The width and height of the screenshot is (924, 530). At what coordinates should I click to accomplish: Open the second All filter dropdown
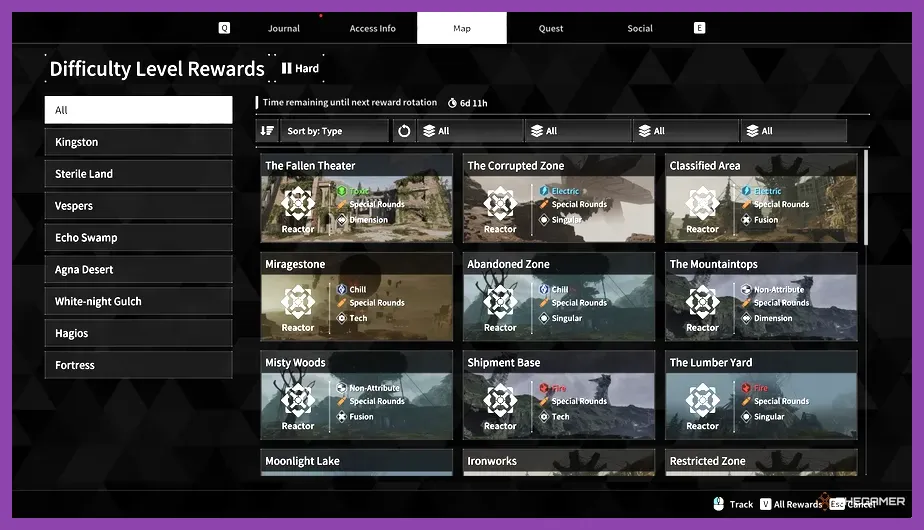(578, 131)
